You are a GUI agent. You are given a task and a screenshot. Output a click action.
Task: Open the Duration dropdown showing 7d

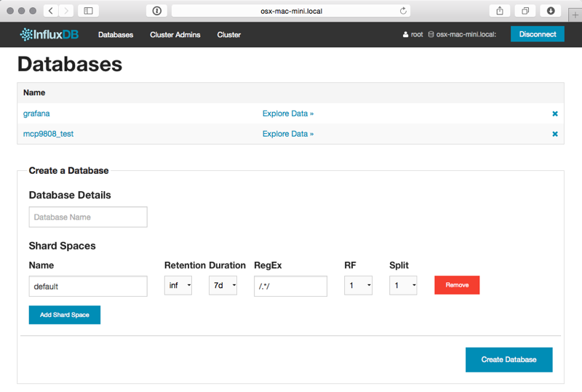pos(223,286)
